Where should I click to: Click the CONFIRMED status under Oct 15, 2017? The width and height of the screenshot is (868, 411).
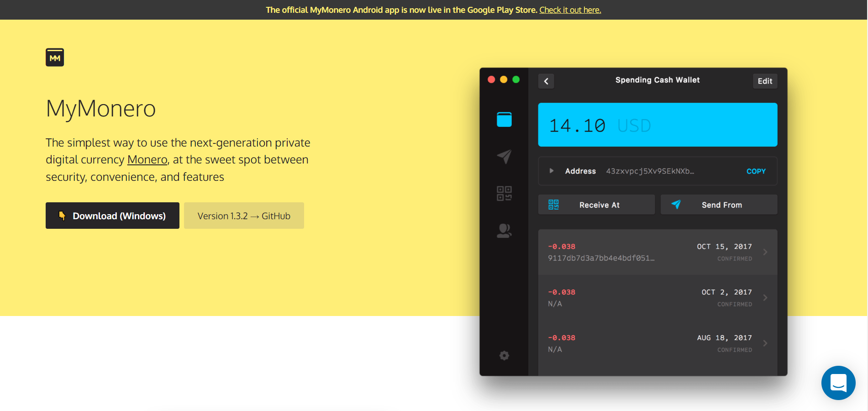click(735, 258)
